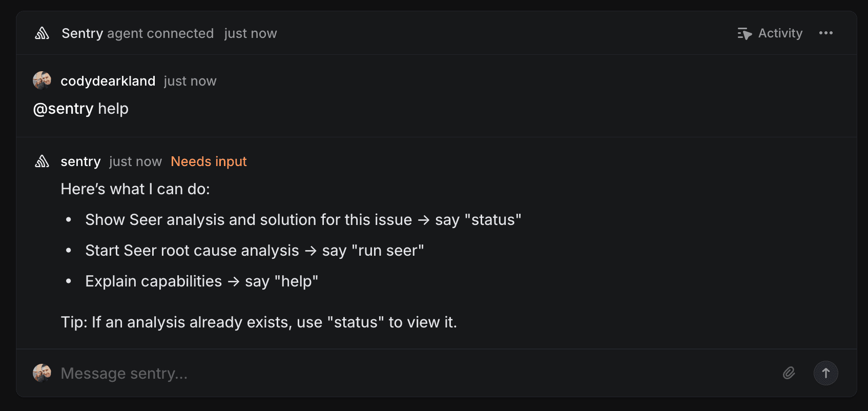Click the just now timestamp on the reply
Viewport: 868px width, 411px height.
135,161
